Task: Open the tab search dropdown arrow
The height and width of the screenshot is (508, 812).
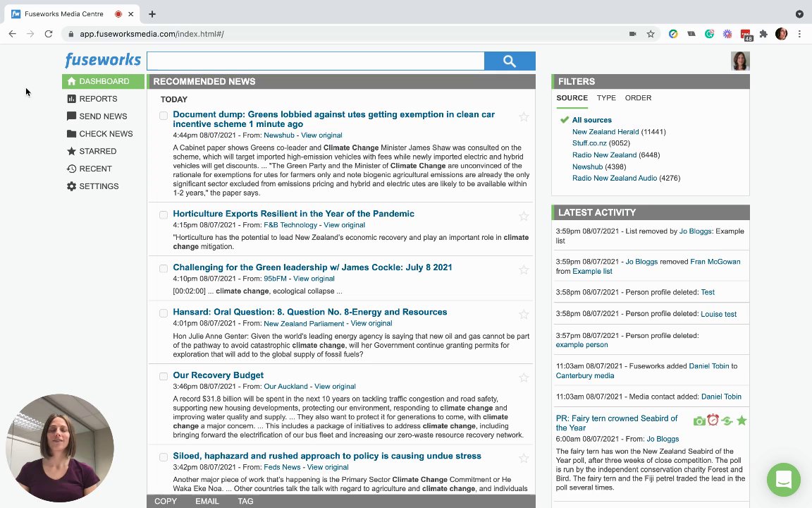Action: [x=799, y=14]
